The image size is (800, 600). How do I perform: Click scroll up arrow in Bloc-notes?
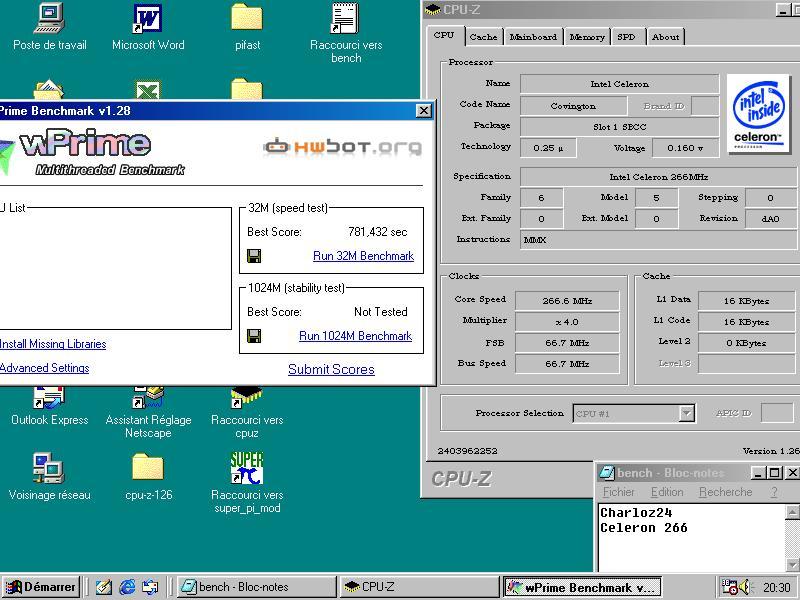[x=792, y=512]
